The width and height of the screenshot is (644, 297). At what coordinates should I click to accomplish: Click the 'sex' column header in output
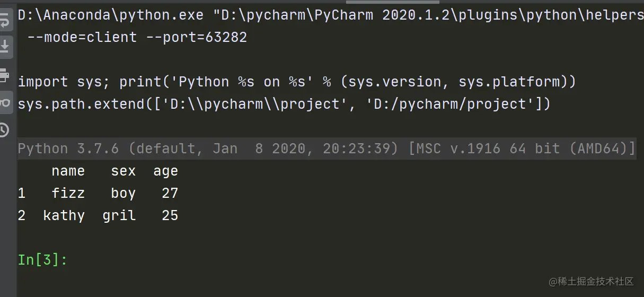pos(123,171)
